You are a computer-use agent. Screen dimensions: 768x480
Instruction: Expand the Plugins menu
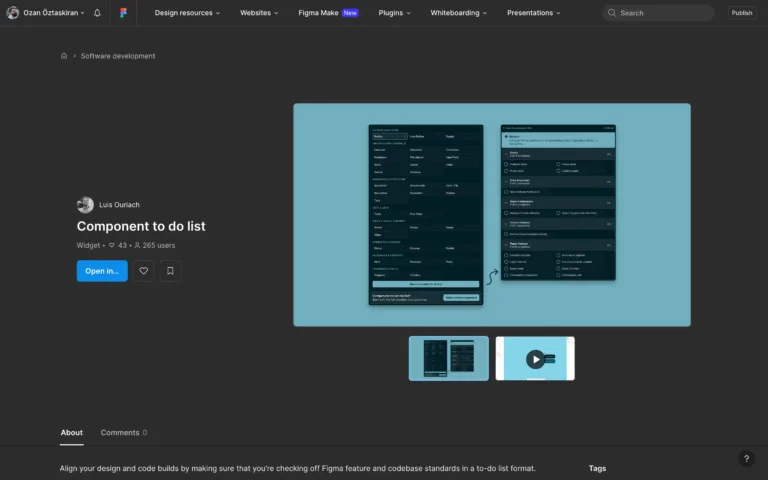(x=394, y=13)
